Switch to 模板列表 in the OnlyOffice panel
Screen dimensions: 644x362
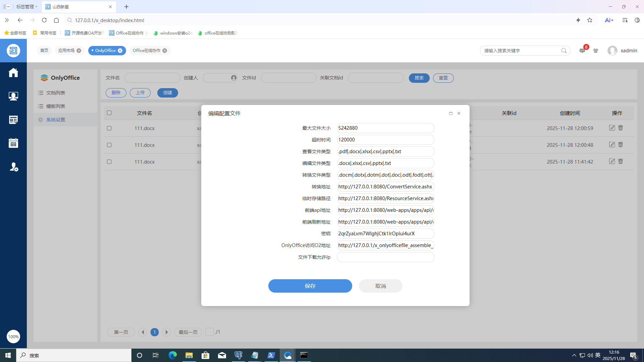click(x=55, y=106)
